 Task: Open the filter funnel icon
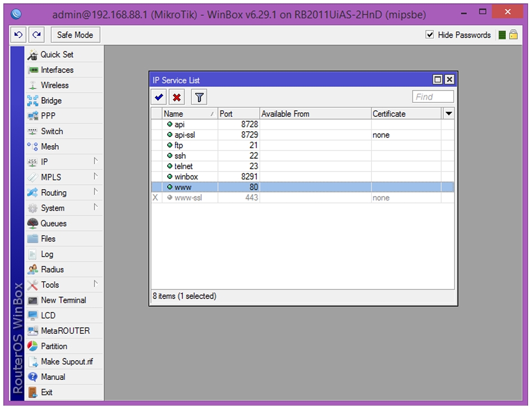(x=199, y=98)
